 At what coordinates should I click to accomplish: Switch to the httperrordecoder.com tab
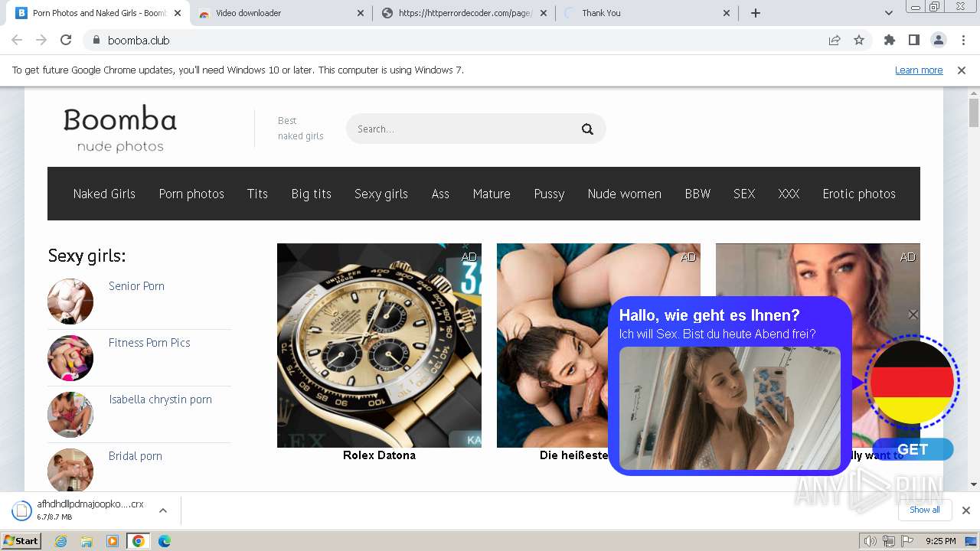(x=465, y=13)
